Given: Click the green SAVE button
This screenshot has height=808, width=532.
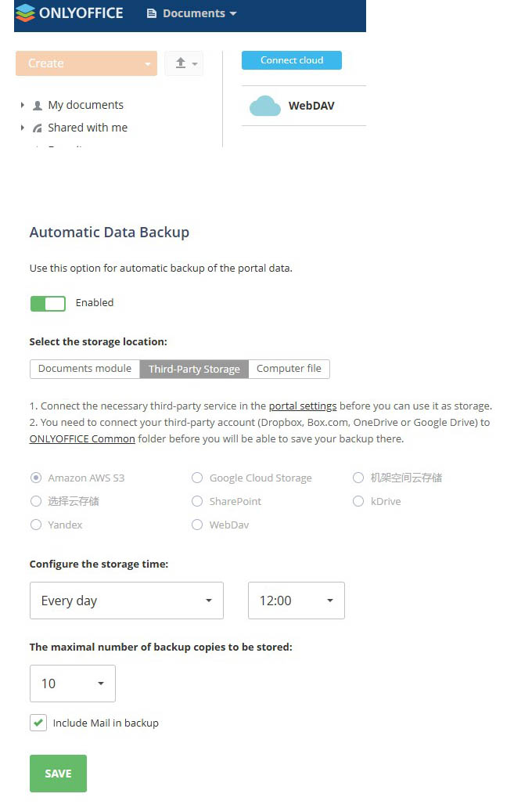Looking at the screenshot, I should 58,774.
